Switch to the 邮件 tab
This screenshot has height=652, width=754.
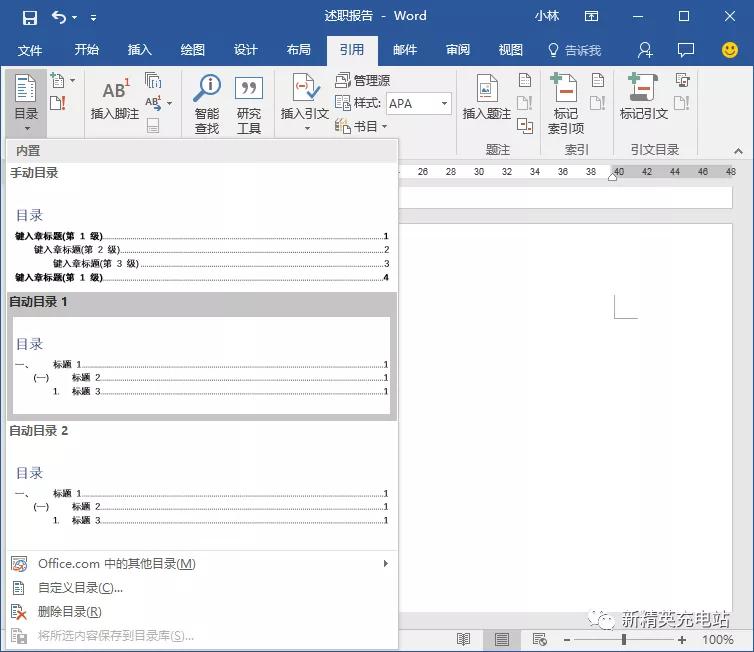pos(405,50)
